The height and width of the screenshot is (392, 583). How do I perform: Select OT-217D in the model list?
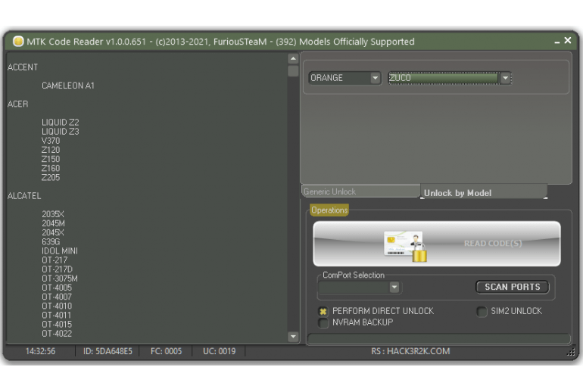click(58, 269)
